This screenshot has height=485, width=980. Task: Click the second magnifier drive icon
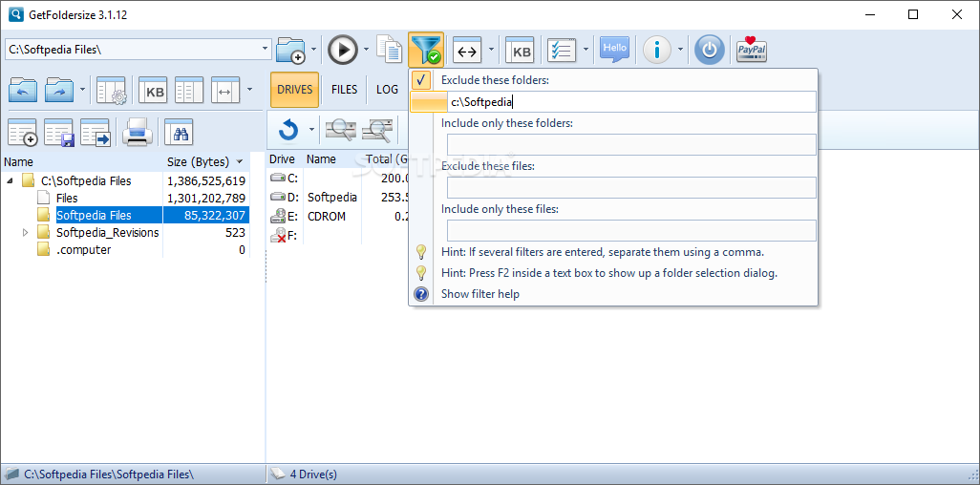tap(377, 130)
